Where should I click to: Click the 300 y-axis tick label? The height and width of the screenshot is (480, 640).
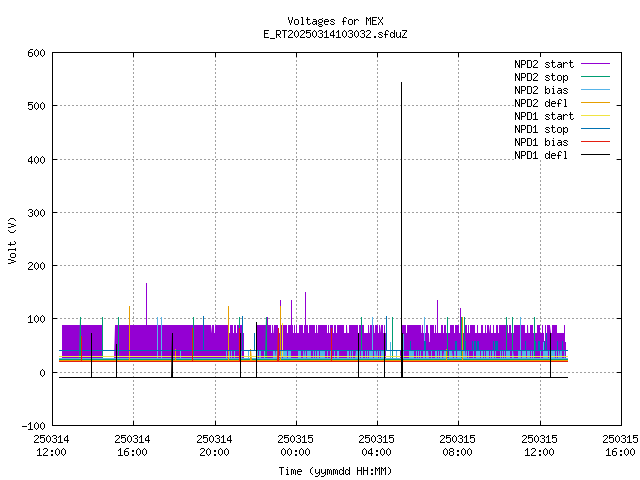[36, 213]
